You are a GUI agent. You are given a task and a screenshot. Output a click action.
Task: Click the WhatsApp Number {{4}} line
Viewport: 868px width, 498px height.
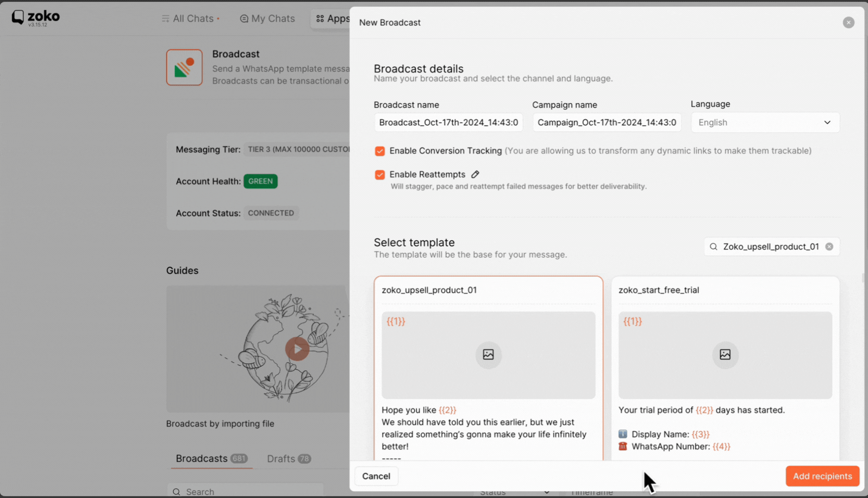[674, 447]
